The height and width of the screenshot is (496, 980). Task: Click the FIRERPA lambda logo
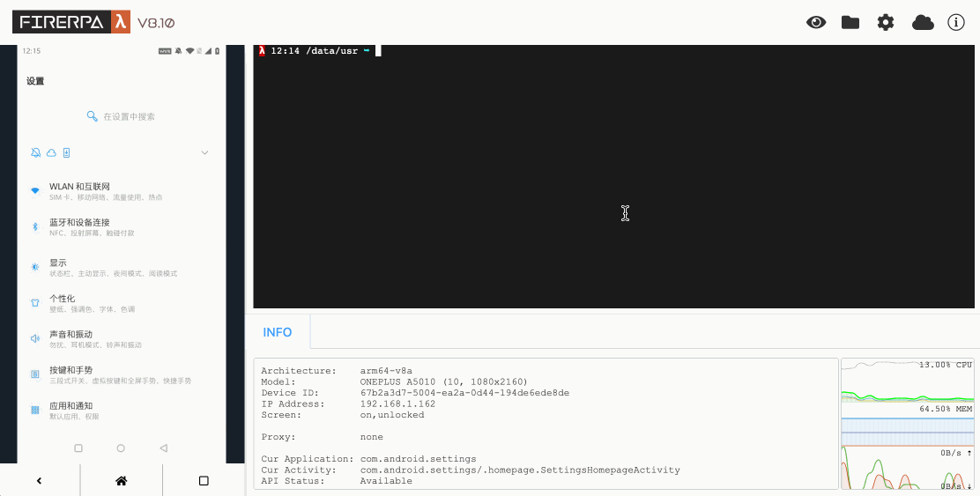(72, 23)
